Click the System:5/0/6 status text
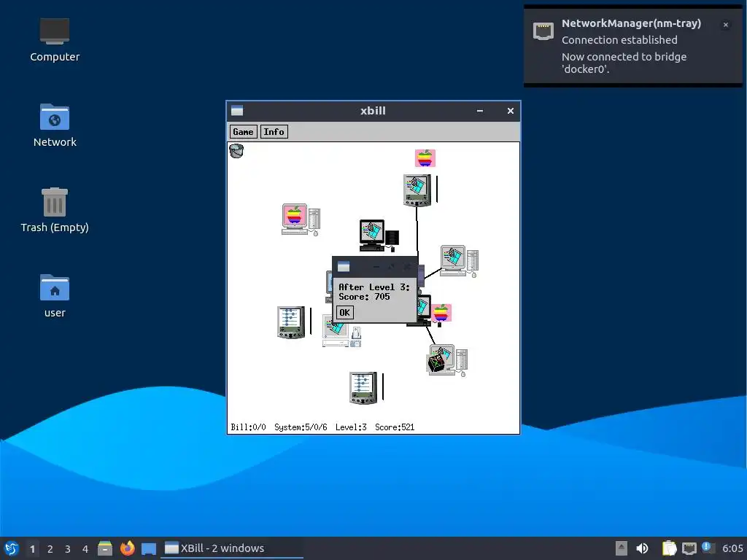 pos(301,427)
